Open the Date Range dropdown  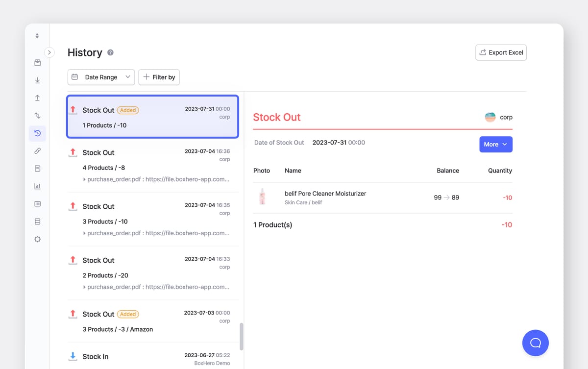pyautogui.click(x=101, y=77)
